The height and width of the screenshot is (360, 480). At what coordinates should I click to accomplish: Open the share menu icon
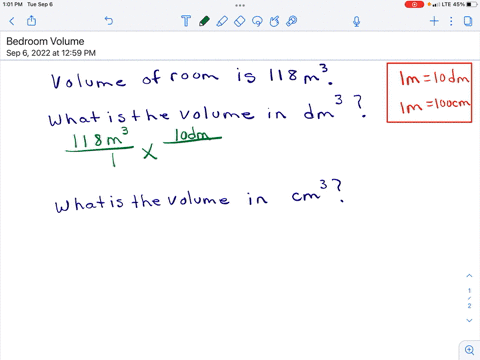click(31, 21)
